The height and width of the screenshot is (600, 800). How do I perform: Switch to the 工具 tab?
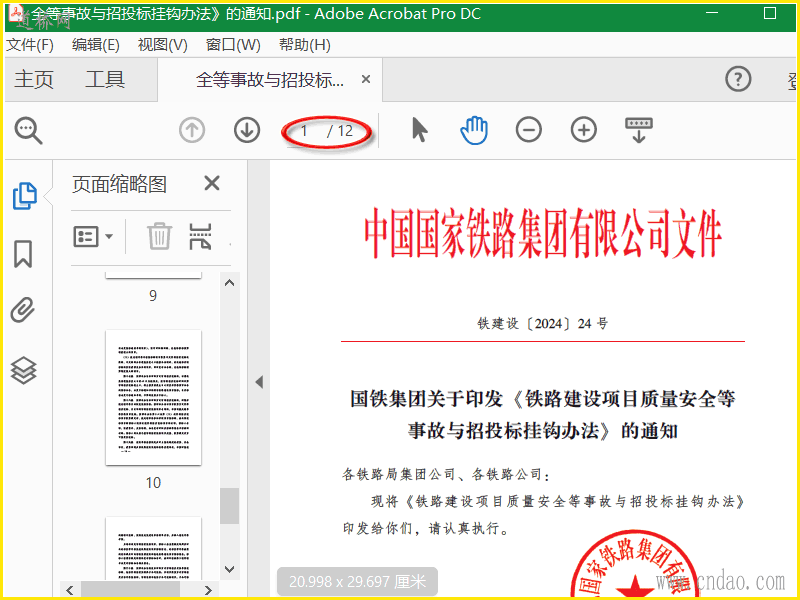(x=105, y=80)
